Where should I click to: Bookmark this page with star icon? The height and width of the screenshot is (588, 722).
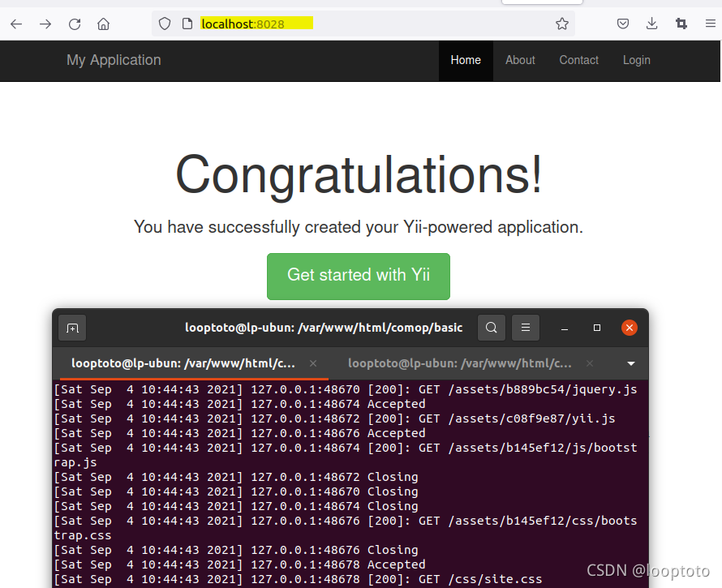[561, 24]
